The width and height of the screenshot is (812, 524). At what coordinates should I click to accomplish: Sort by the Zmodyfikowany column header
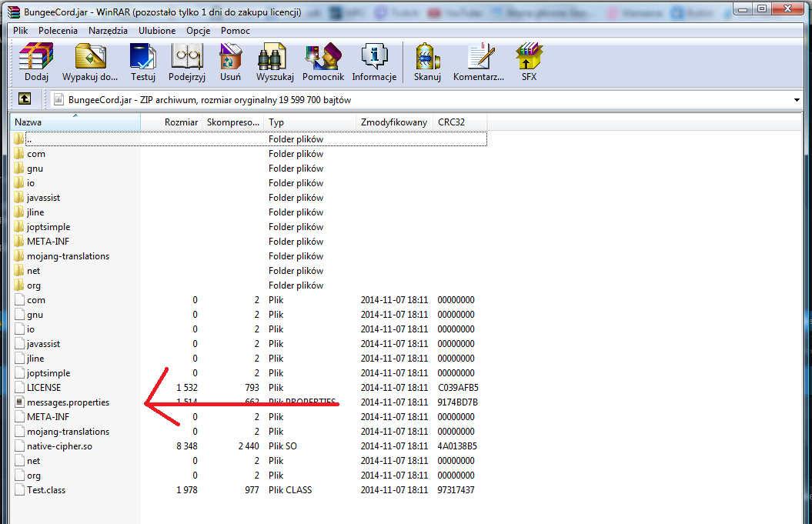click(394, 122)
